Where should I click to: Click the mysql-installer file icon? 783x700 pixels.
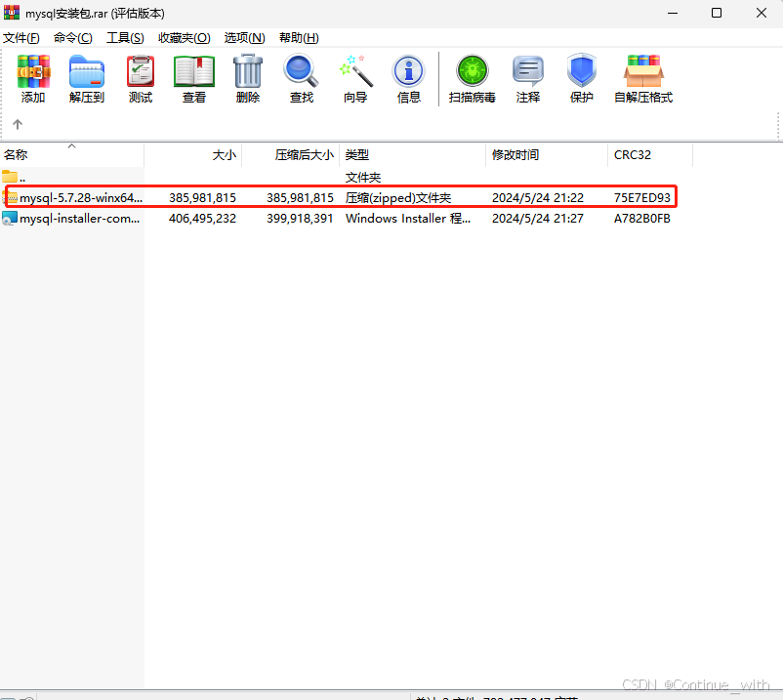coord(10,218)
